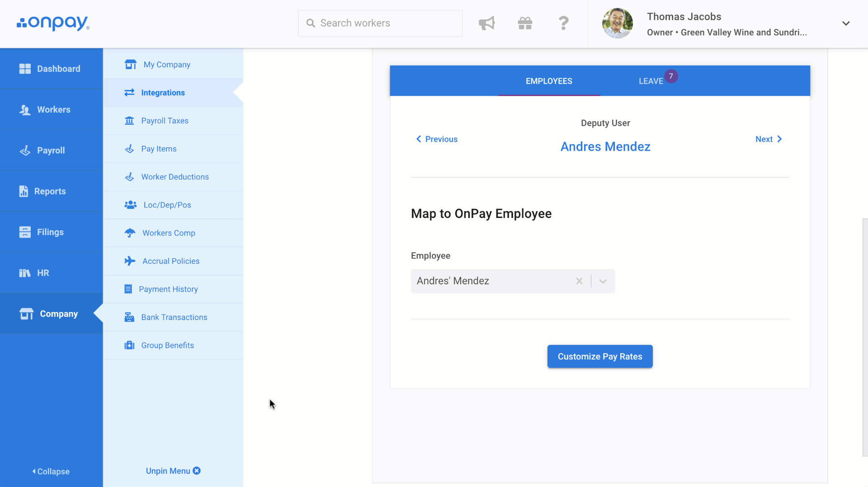Image resolution: width=868 pixels, height=487 pixels.
Task: Click the Dashboard grid icon
Action: pyautogui.click(x=25, y=69)
